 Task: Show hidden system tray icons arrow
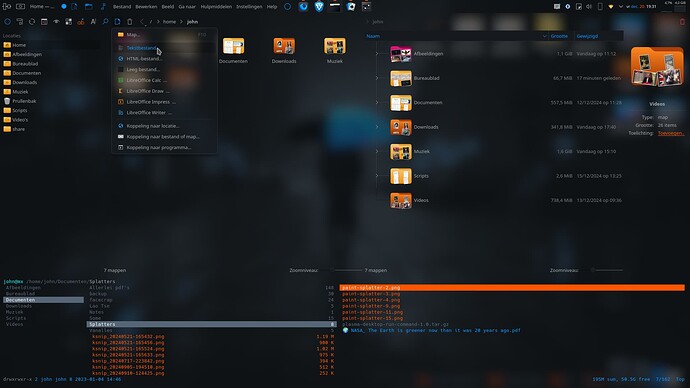pyautogui.click(x=620, y=7)
